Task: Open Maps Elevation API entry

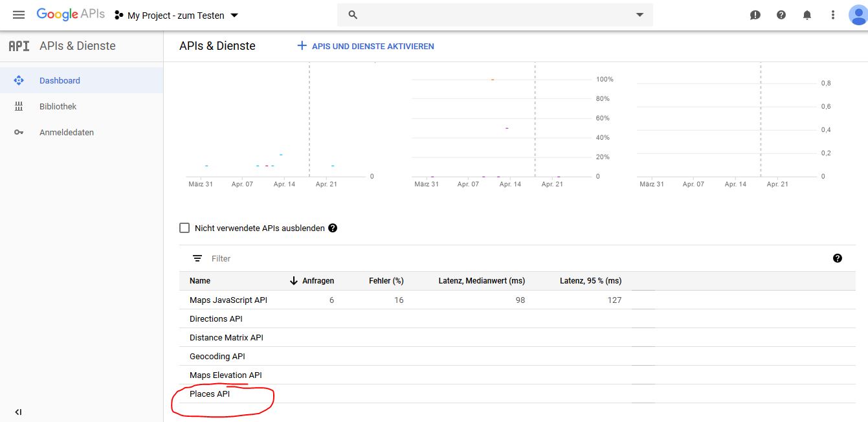Action: click(x=226, y=375)
